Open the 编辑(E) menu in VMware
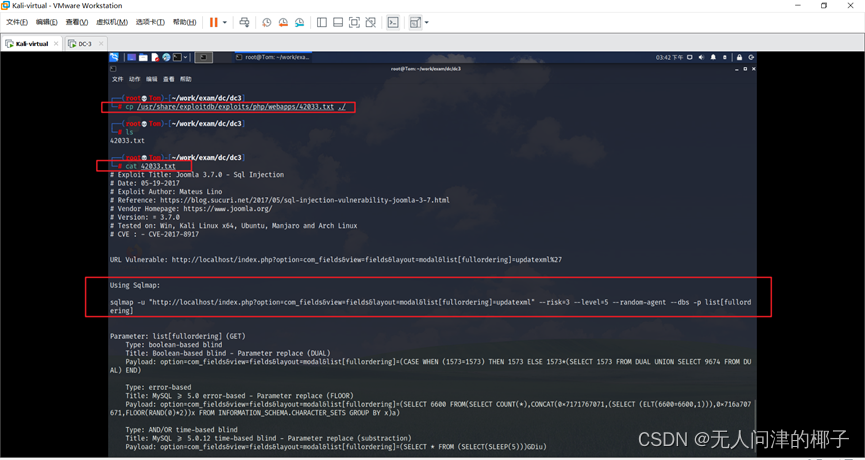The width and height of the screenshot is (865, 460). tap(46, 22)
